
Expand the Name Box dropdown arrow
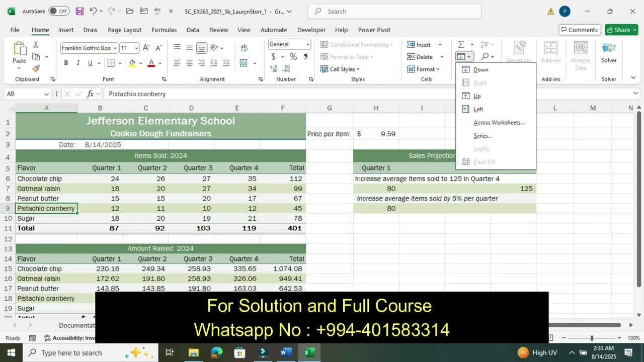click(x=46, y=94)
